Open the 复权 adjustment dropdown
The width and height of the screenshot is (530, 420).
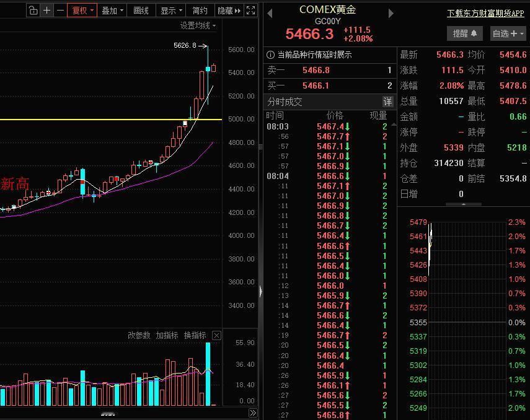[81, 11]
